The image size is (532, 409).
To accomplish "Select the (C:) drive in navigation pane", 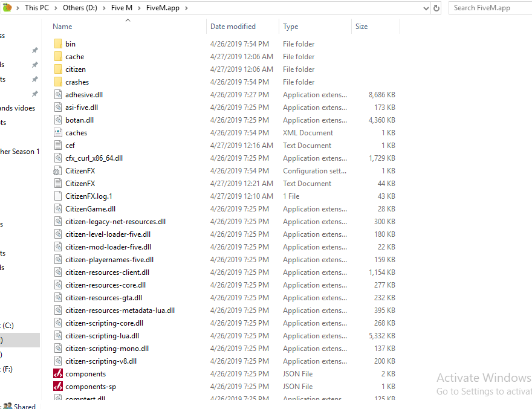I will point(8,326).
